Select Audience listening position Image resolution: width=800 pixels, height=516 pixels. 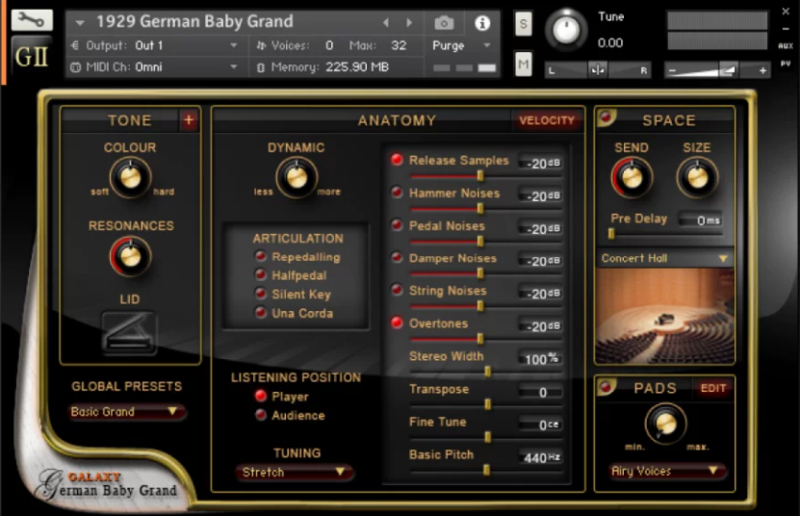tap(261, 415)
